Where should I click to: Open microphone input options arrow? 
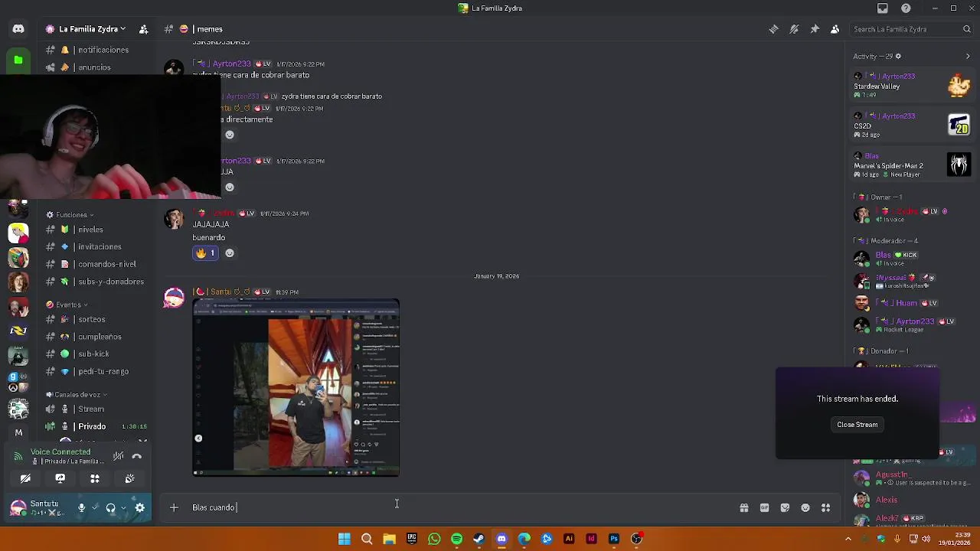(x=94, y=507)
